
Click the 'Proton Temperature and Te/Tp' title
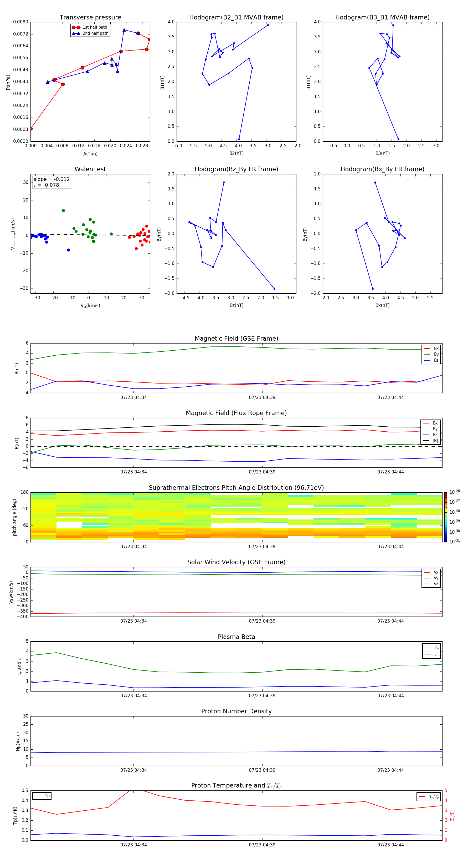pyautogui.click(x=236, y=786)
